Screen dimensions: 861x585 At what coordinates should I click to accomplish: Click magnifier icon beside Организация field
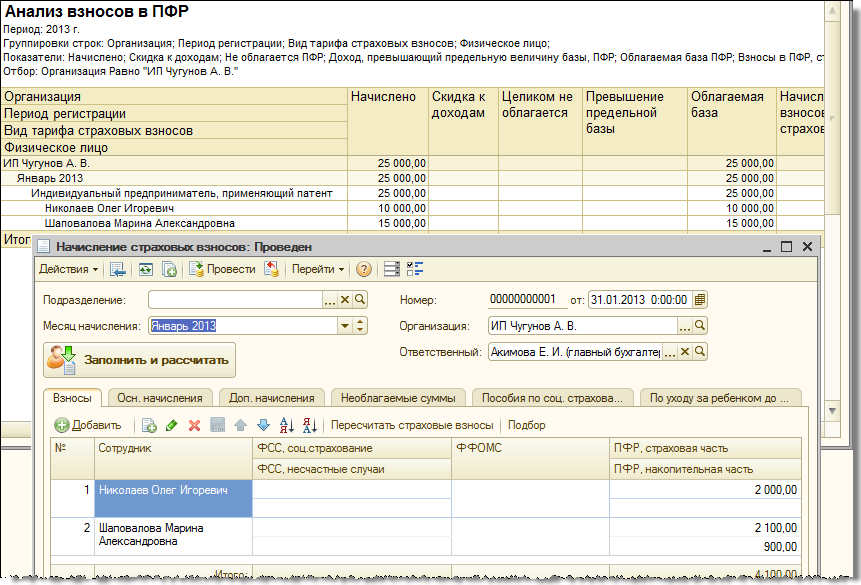point(700,325)
